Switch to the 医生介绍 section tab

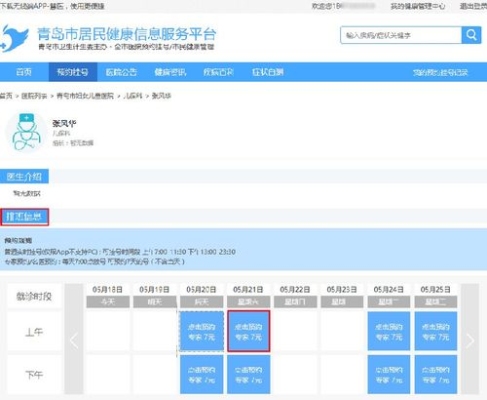pos(24,176)
